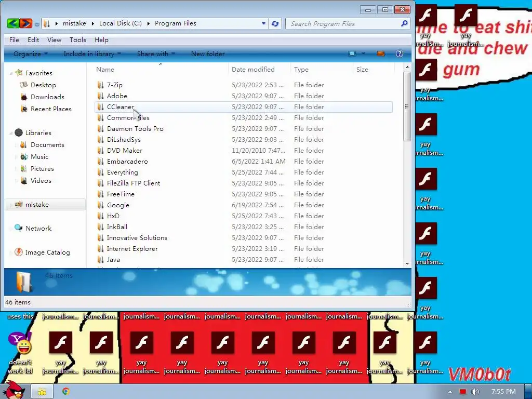This screenshot has width=532, height=399.
Task: Open the views dropdown arrow
Action: point(363,54)
